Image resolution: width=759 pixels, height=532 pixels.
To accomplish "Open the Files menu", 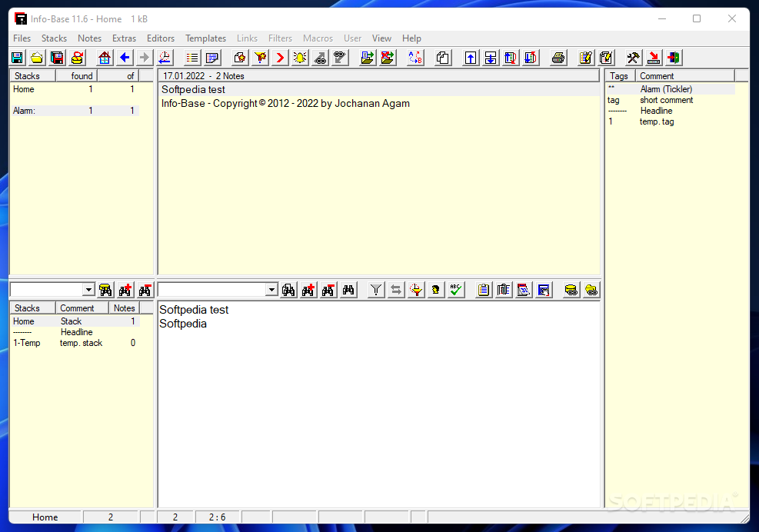I will (x=22, y=38).
